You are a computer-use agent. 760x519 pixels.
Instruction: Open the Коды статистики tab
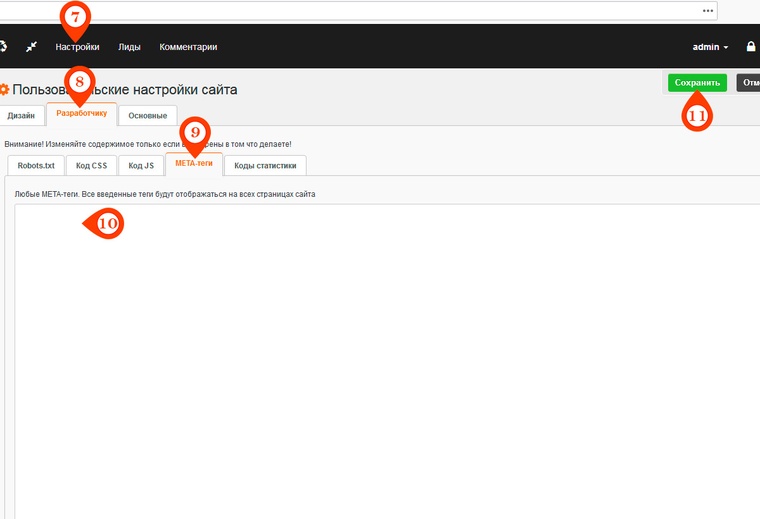click(265, 165)
